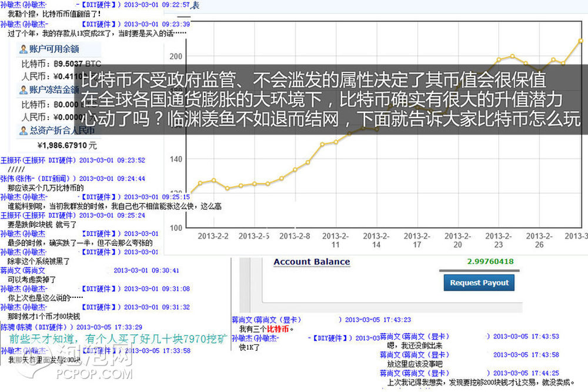Click the 2013-2-2 date label on chart axis
Image resolution: width=588 pixels, height=392 pixels.
[x=213, y=236]
